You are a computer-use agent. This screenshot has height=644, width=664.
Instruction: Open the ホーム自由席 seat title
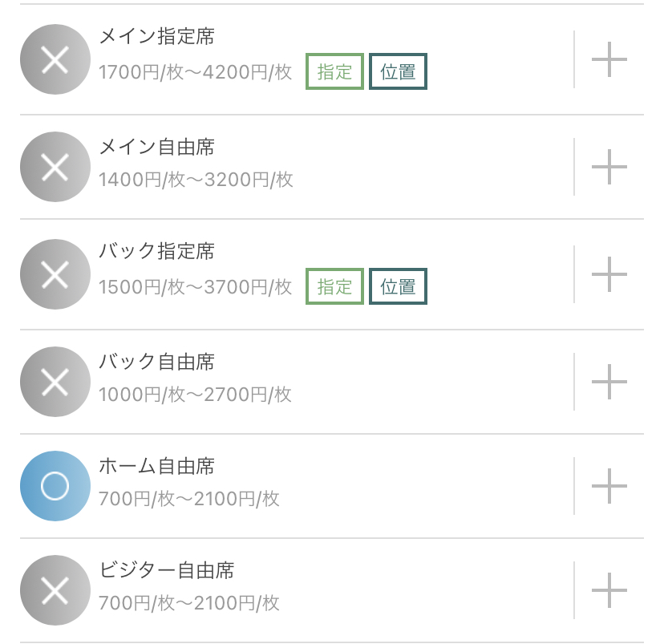[x=156, y=466]
